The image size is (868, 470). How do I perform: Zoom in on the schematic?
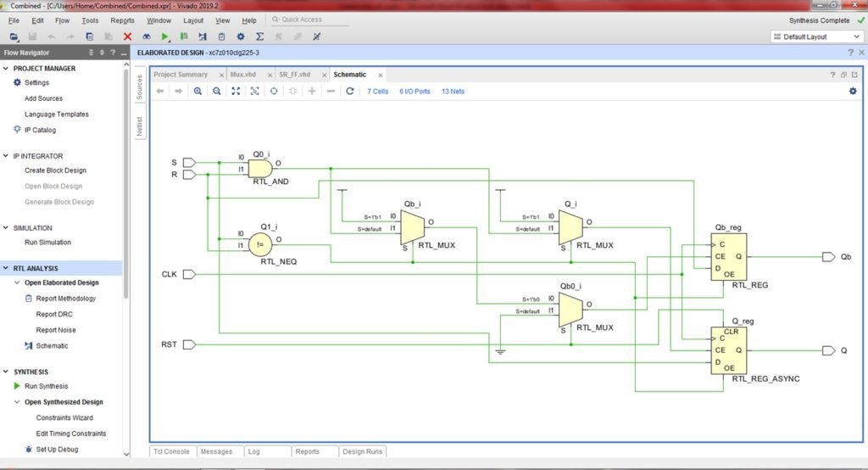click(x=198, y=91)
